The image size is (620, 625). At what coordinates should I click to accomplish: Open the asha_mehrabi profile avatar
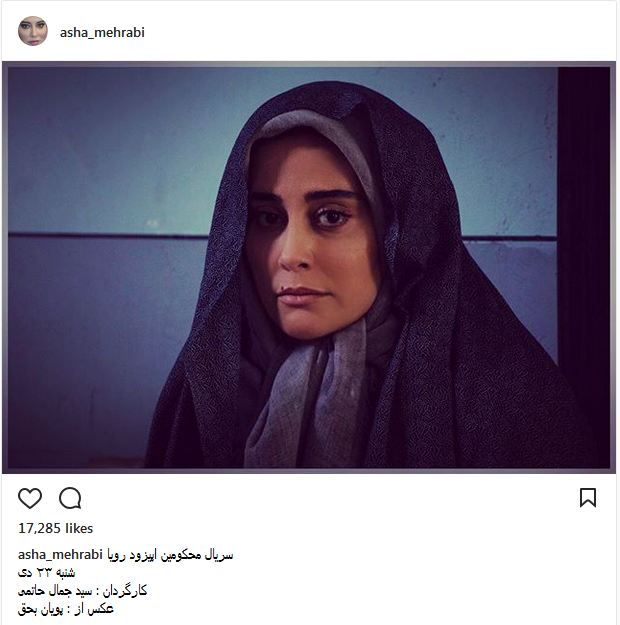(x=33, y=31)
